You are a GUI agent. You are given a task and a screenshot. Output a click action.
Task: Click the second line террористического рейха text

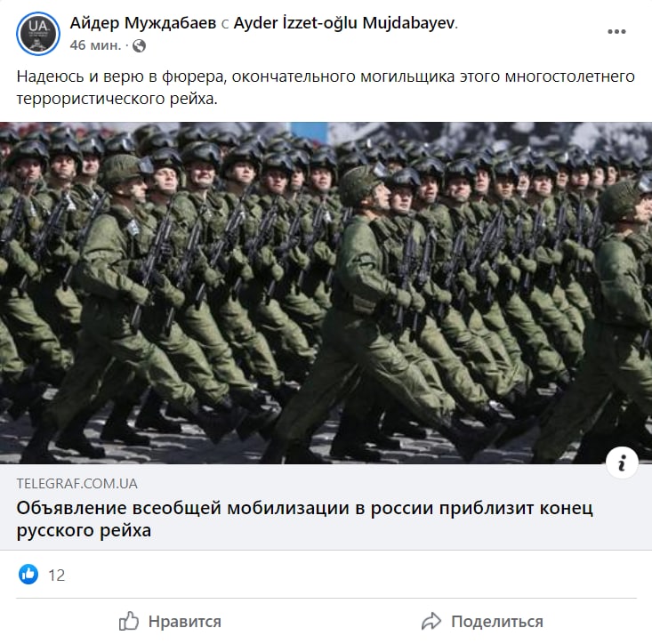click(x=117, y=99)
